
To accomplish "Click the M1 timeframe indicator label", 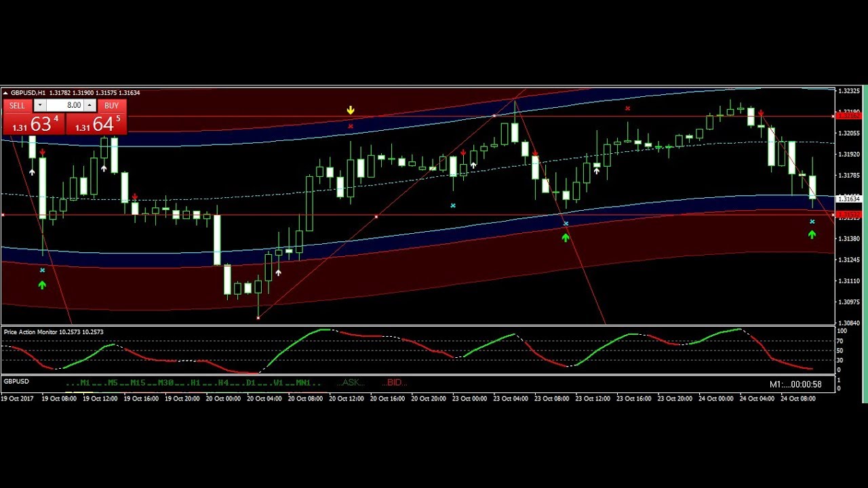I will tap(85, 383).
